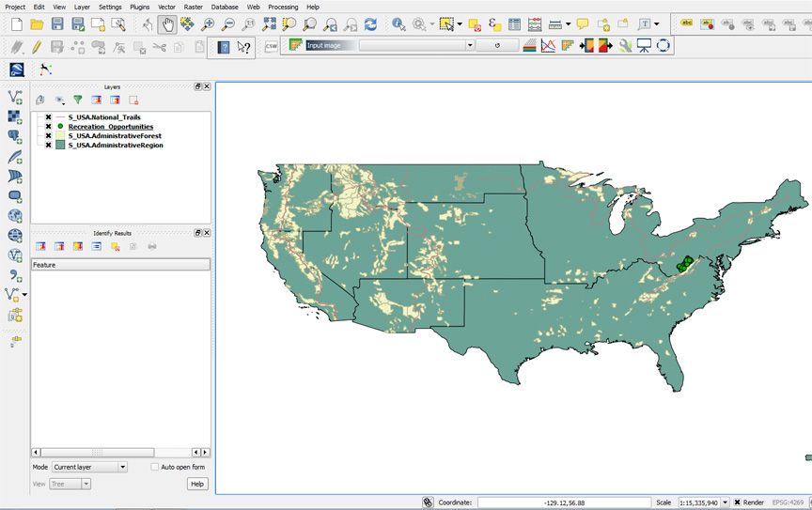
Task: Open the attribute table
Action: 514,24
